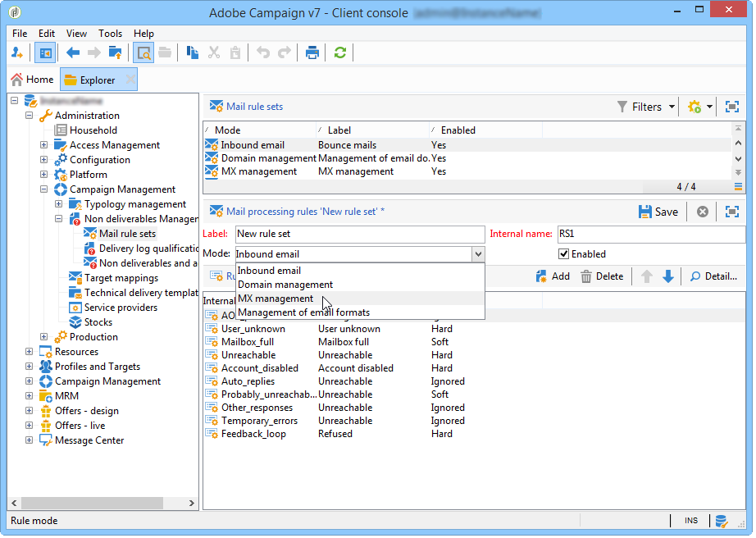
Task: Select the Target mappings tree item
Action: tap(121, 278)
